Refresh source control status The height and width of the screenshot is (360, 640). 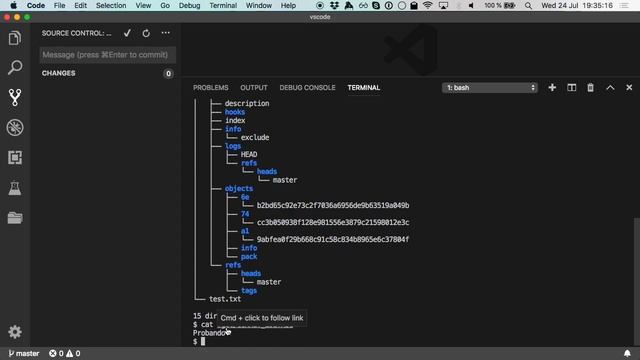pyautogui.click(x=146, y=33)
